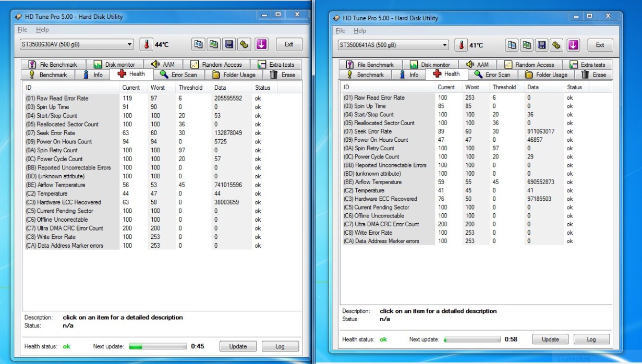Viewport: 642px width, 364px height.
Task: Open Random Access tab in left window
Action: pyautogui.click(x=216, y=65)
